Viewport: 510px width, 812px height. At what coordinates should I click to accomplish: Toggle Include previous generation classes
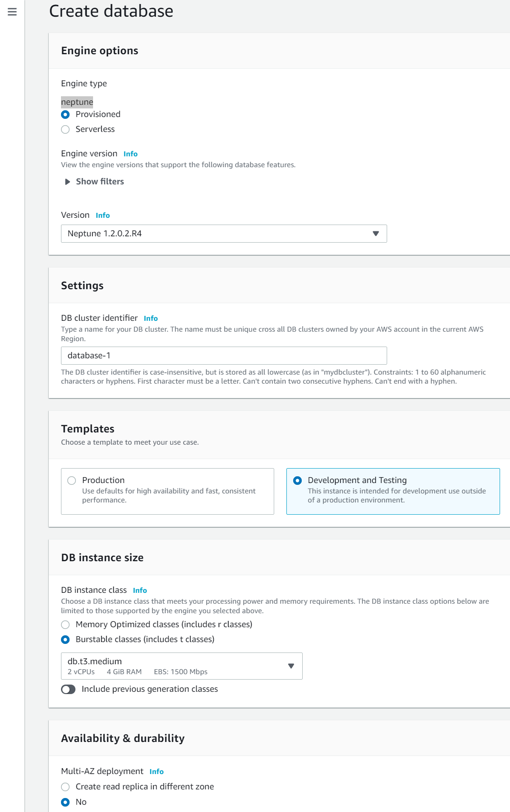[69, 689]
